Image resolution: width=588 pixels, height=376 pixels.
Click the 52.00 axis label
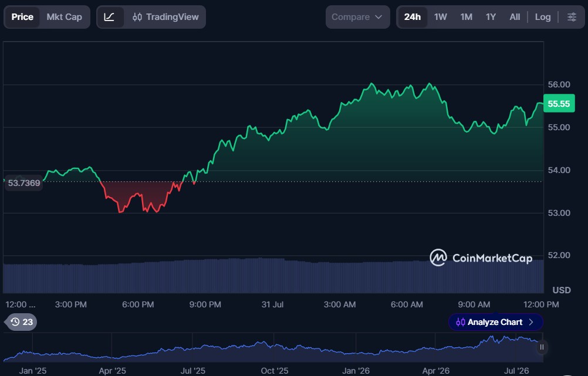click(x=559, y=255)
